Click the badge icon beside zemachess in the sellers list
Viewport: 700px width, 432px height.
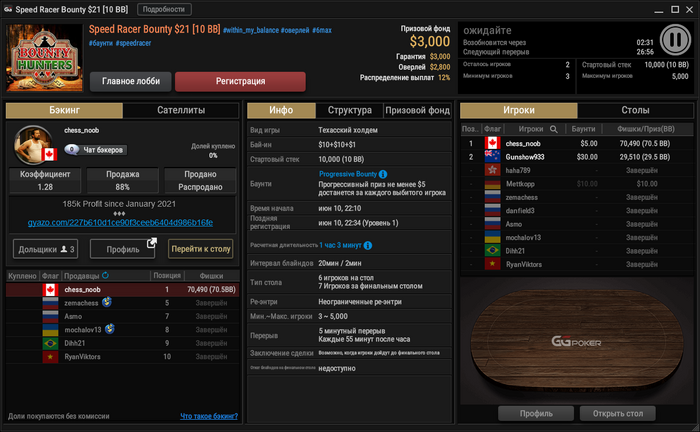tap(107, 302)
